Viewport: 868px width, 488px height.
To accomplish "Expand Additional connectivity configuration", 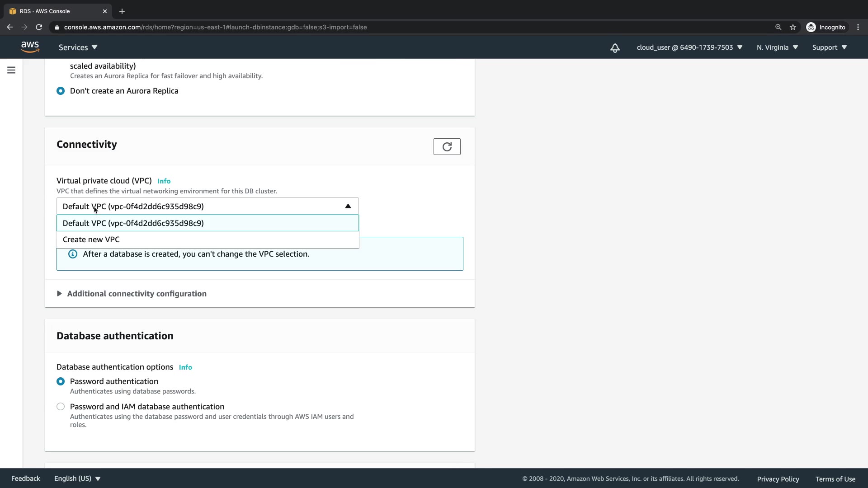I will (137, 294).
